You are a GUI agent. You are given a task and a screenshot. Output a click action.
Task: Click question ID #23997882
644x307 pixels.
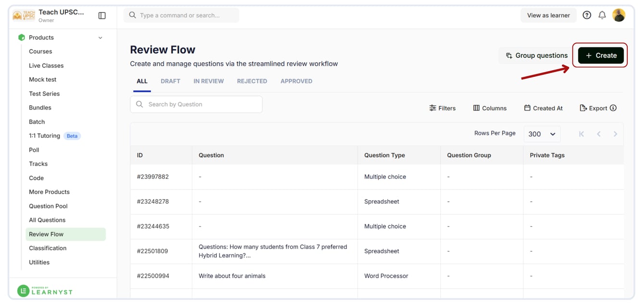coord(153,177)
